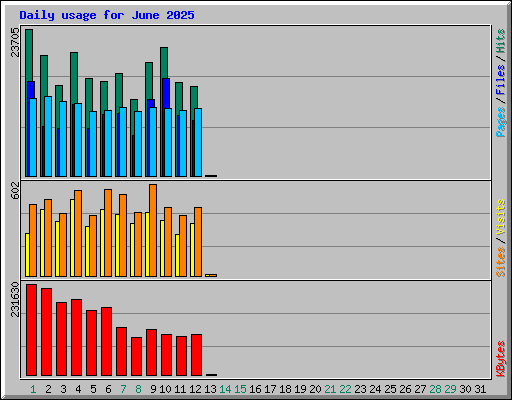Click day 10 on the date axis

coord(165,389)
